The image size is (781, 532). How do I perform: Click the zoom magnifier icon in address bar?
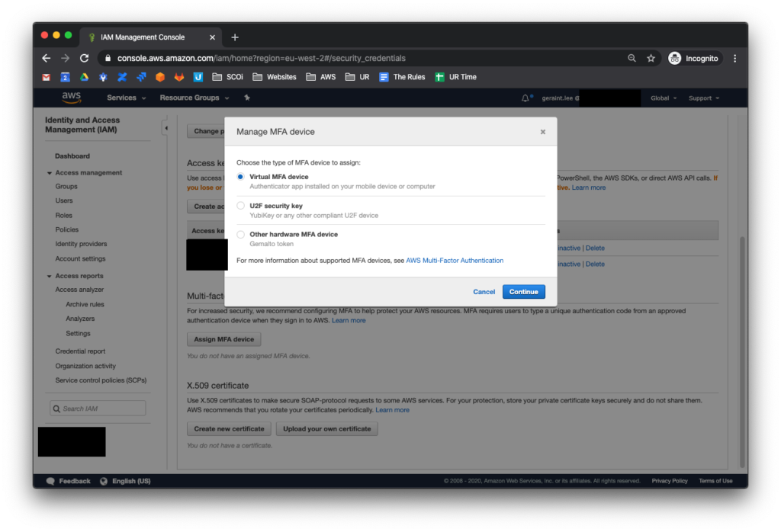point(632,58)
